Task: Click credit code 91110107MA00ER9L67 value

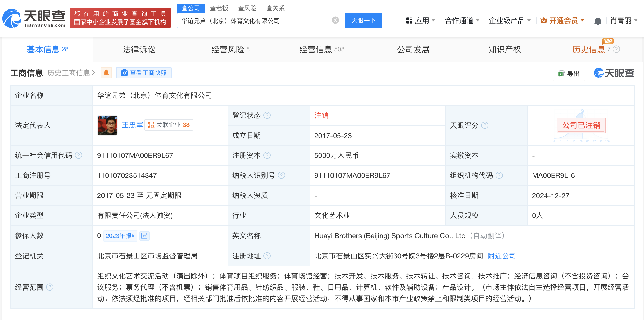Action: pos(135,155)
